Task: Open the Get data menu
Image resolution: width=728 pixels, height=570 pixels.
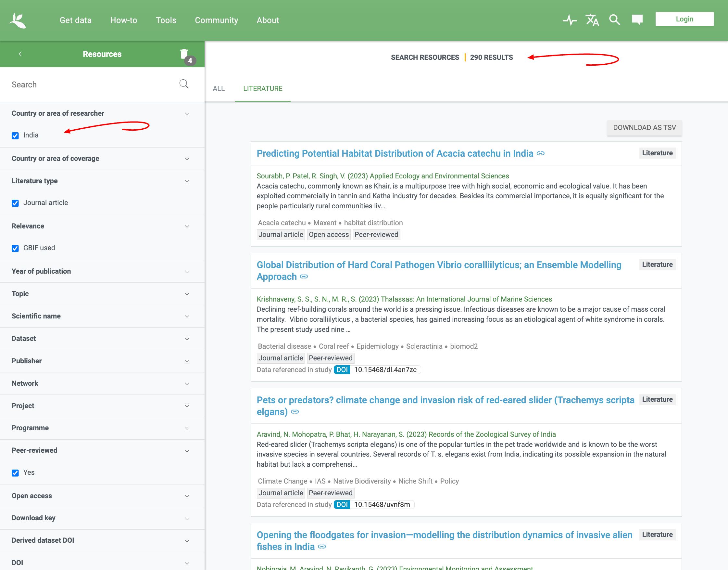Action: pyautogui.click(x=75, y=20)
